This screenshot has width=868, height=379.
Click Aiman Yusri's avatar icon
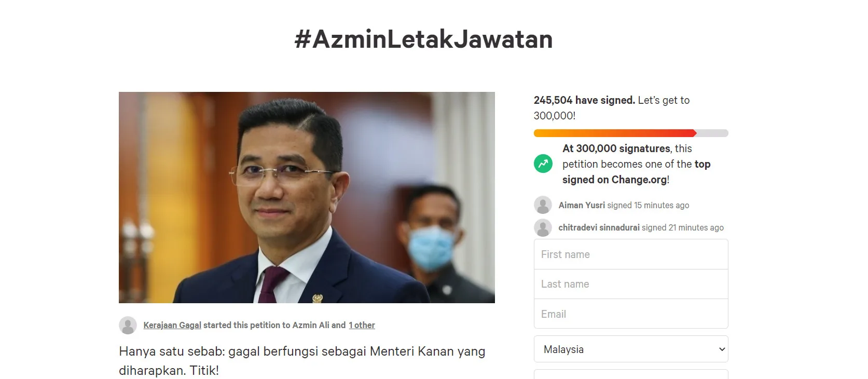point(543,205)
